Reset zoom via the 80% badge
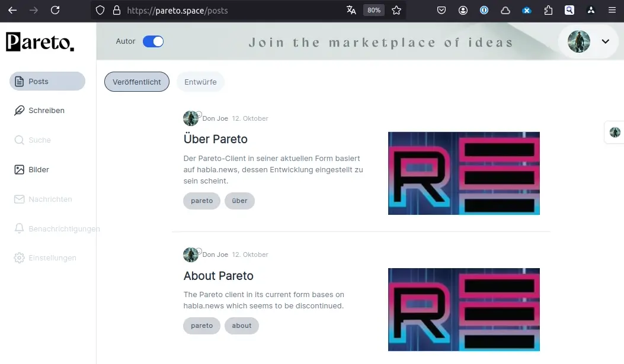This screenshot has width=624, height=364. coord(374,10)
